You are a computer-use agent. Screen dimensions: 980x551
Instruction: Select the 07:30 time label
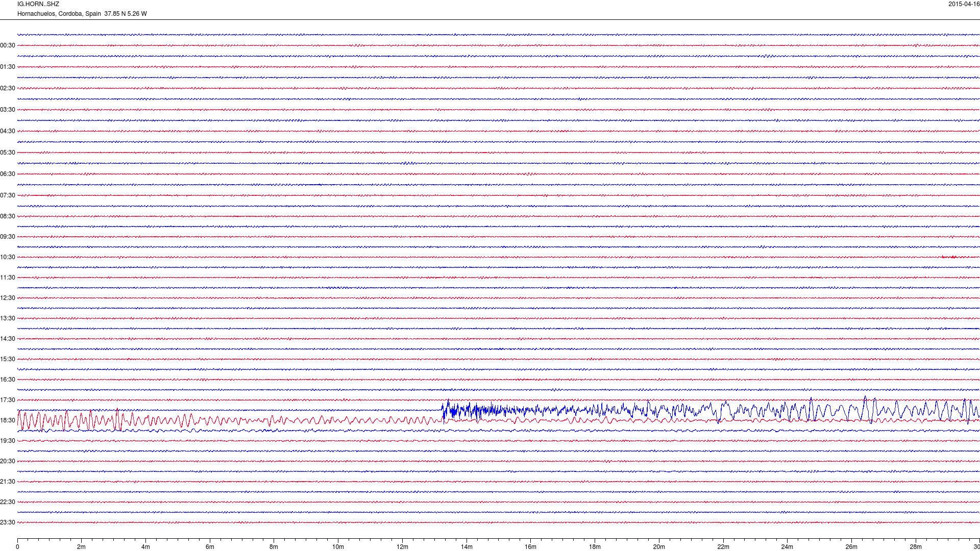(x=8, y=195)
